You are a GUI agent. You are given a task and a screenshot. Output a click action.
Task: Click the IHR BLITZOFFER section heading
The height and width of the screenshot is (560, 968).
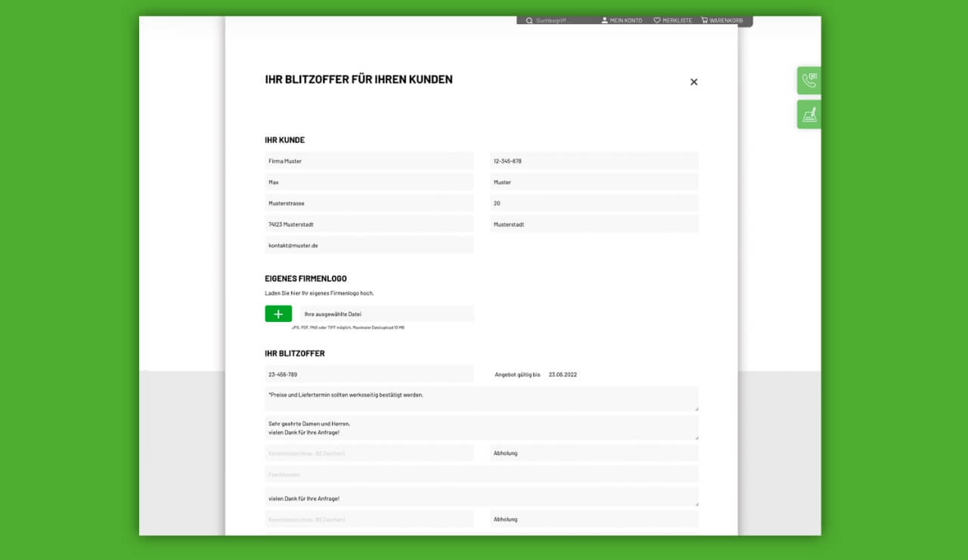pos(295,354)
